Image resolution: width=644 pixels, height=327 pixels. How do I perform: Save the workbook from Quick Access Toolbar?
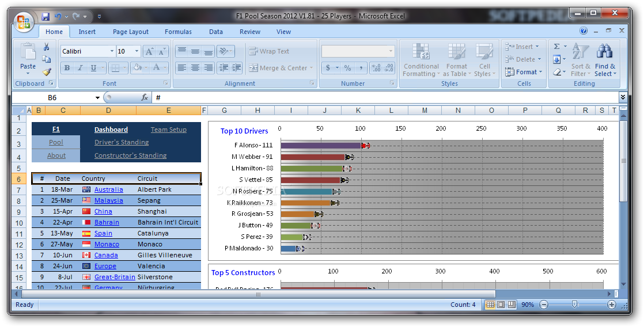coord(45,17)
